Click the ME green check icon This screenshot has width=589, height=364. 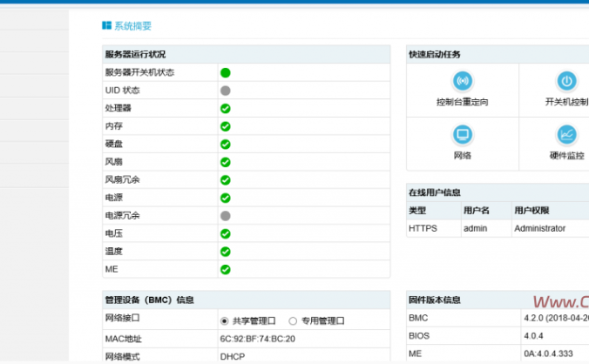point(226,269)
